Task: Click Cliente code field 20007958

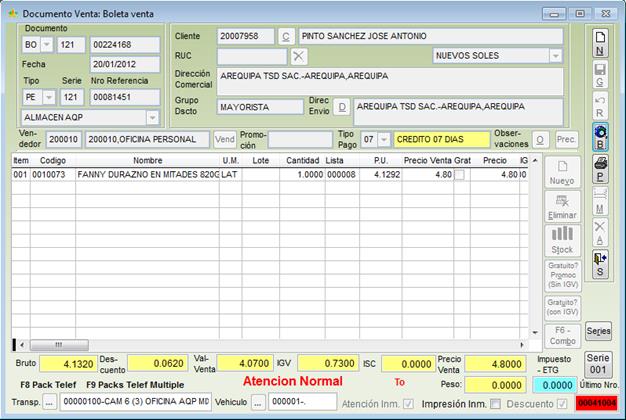Action: tap(246, 36)
